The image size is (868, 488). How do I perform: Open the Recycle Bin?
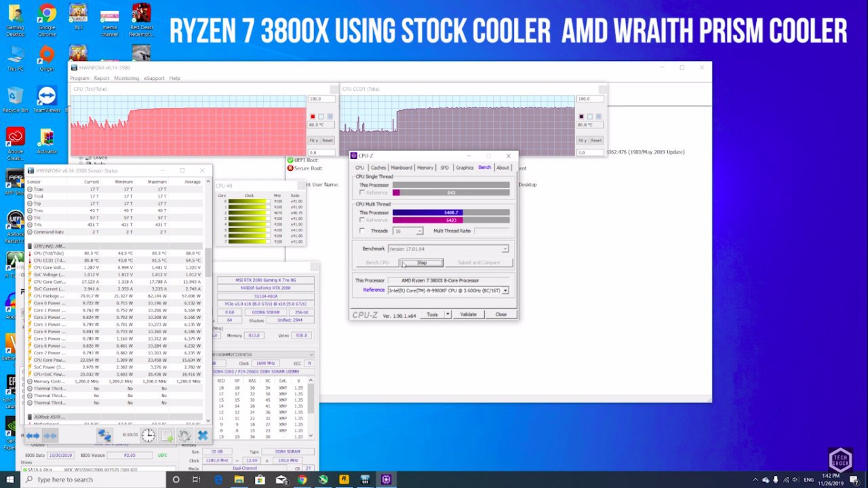(15, 100)
